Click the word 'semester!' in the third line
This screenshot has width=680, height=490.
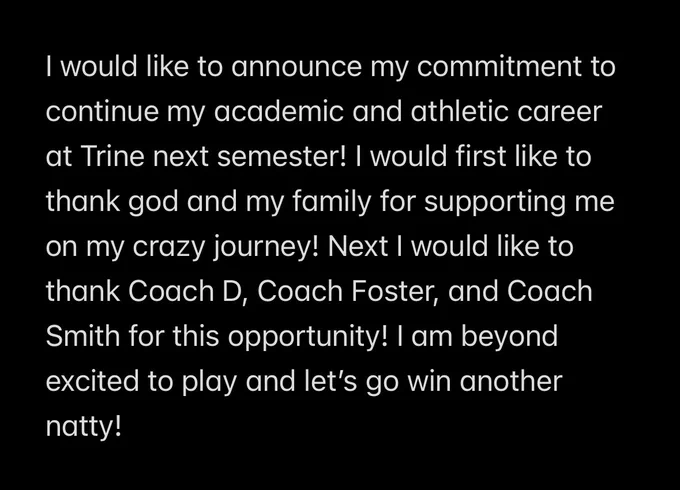(x=282, y=156)
